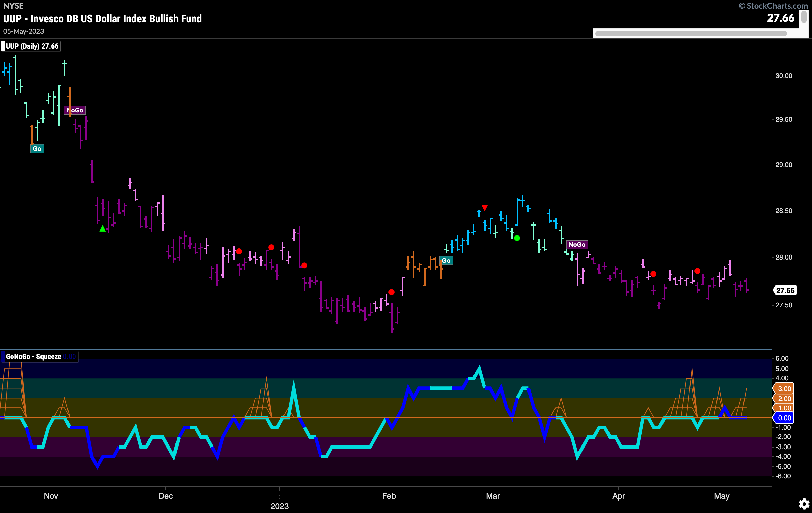Click horizontal scrollbar thumb at top right

[x=691, y=34]
